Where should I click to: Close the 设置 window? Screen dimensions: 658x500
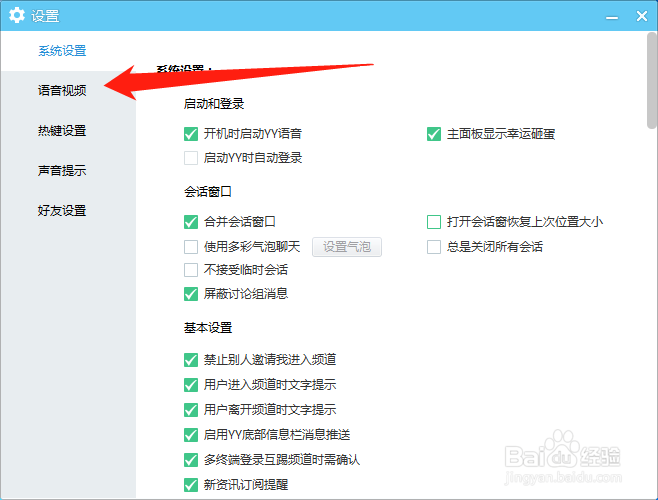[x=642, y=16]
